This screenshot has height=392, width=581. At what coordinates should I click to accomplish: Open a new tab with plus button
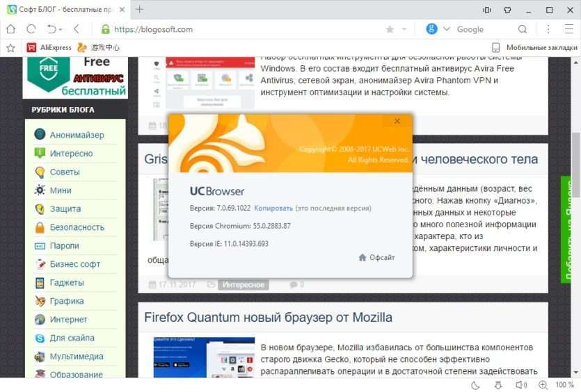coord(139,9)
